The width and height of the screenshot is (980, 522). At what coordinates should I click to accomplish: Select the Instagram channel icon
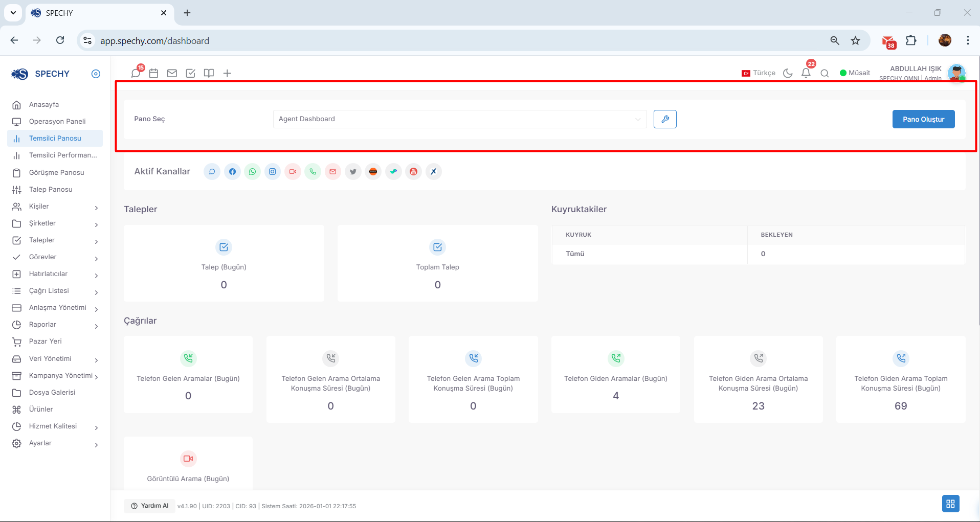click(273, 171)
